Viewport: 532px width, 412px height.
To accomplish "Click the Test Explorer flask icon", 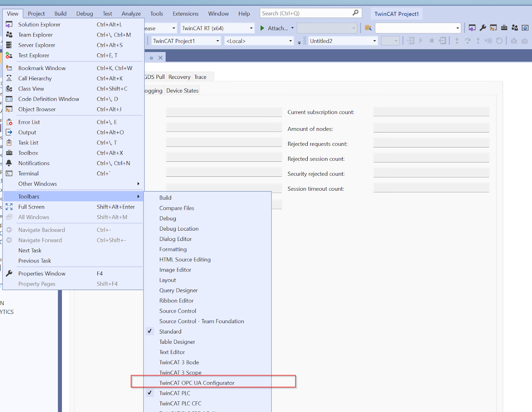I will point(9,55).
